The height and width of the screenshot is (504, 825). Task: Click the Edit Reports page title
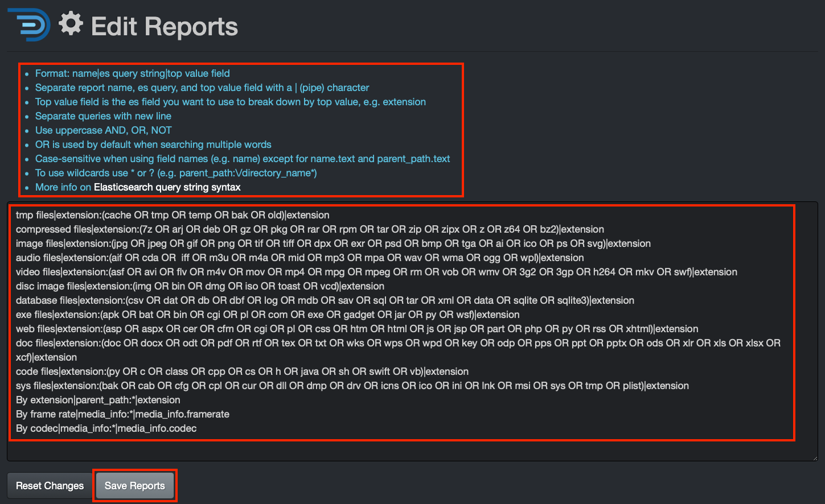click(x=164, y=26)
